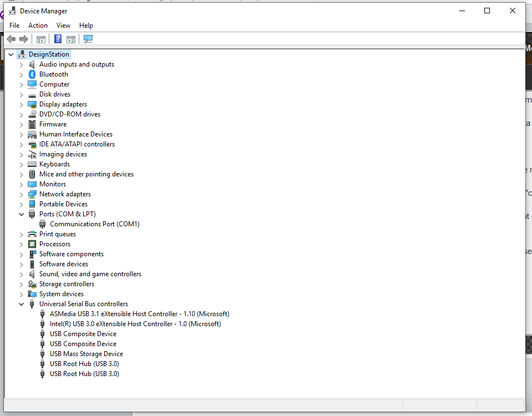
Task: Open the Action menu
Action: 38,26
